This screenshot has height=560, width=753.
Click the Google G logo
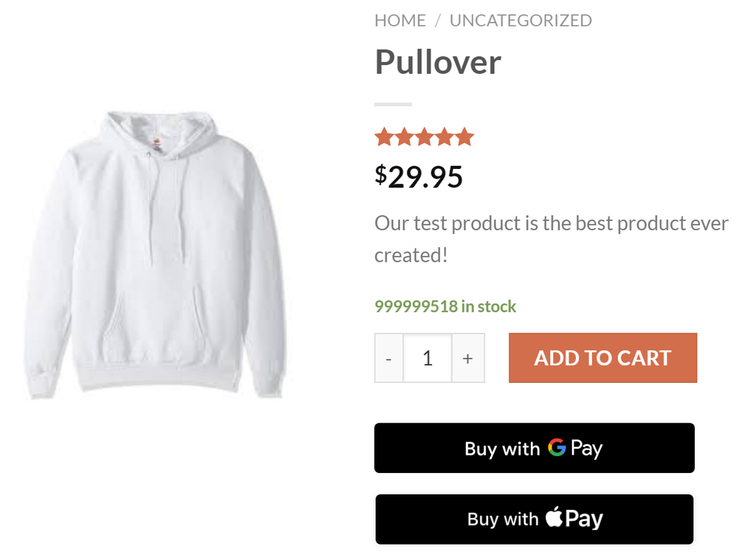(557, 447)
